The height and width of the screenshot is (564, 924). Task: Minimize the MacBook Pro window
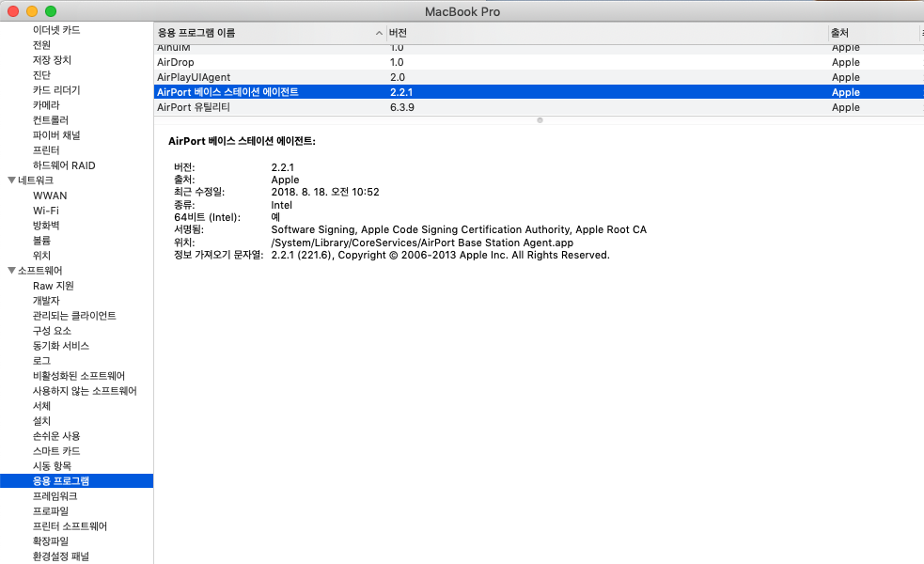pyautogui.click(x=32, y=11)
